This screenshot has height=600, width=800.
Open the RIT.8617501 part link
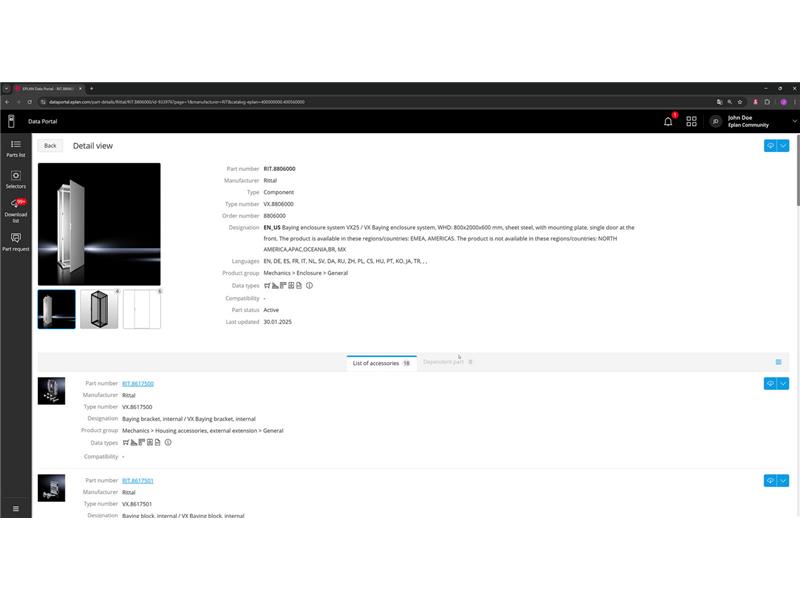click(138, 481)
